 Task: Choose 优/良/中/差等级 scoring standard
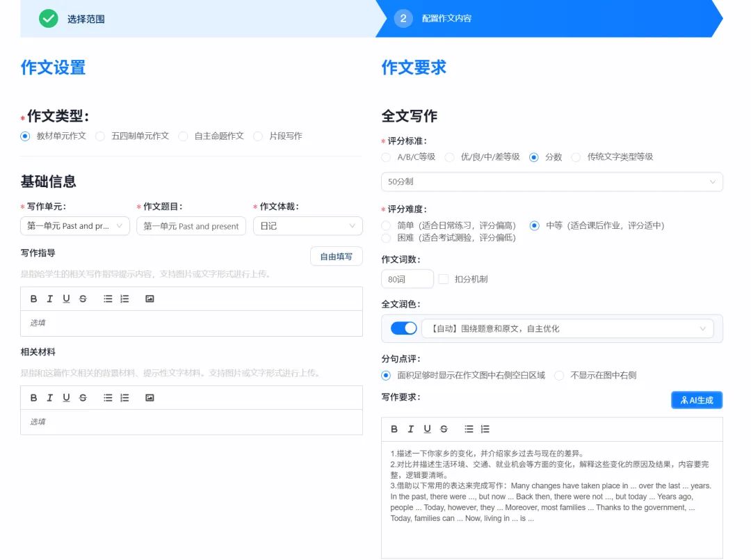point(449,157)
